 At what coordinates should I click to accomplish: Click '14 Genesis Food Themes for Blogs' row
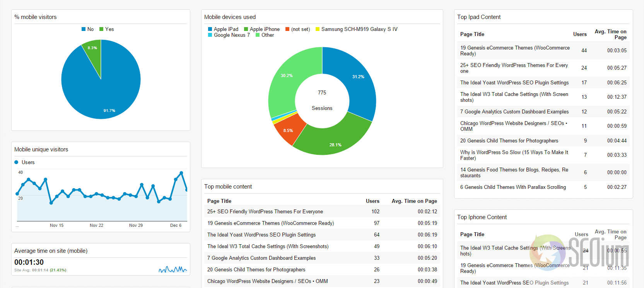pos(543,172)
